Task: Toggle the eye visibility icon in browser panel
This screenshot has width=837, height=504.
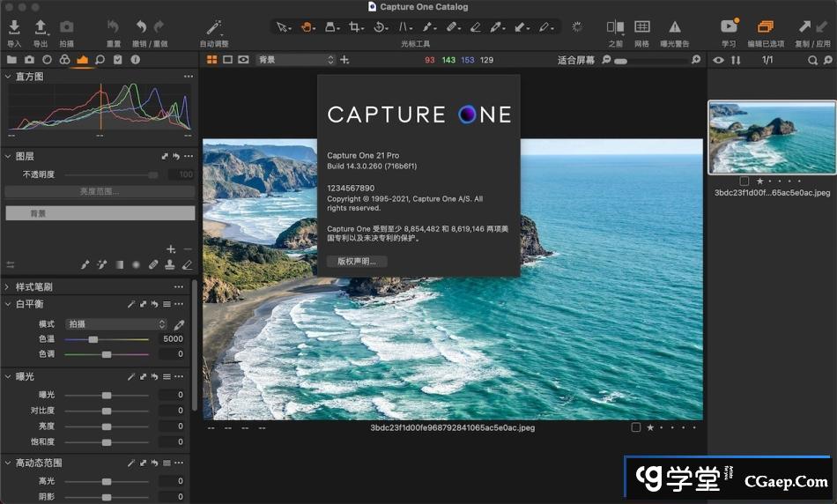Action: (x=719, y=60)
